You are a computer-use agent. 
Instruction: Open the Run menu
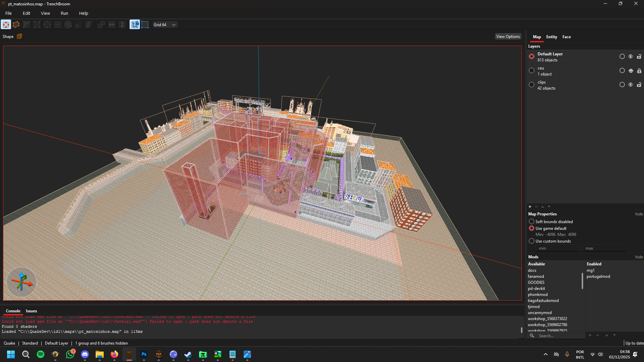[x=64, y=13]
